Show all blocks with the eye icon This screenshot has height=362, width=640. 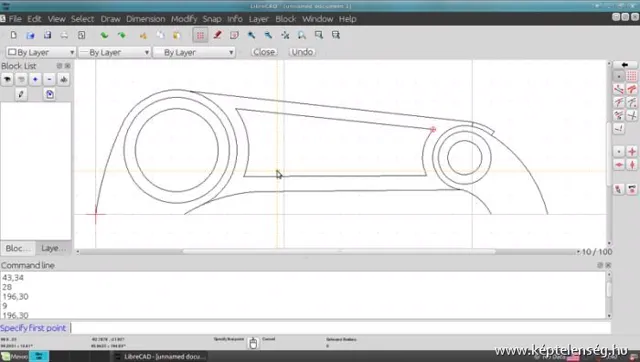(7, 79)
